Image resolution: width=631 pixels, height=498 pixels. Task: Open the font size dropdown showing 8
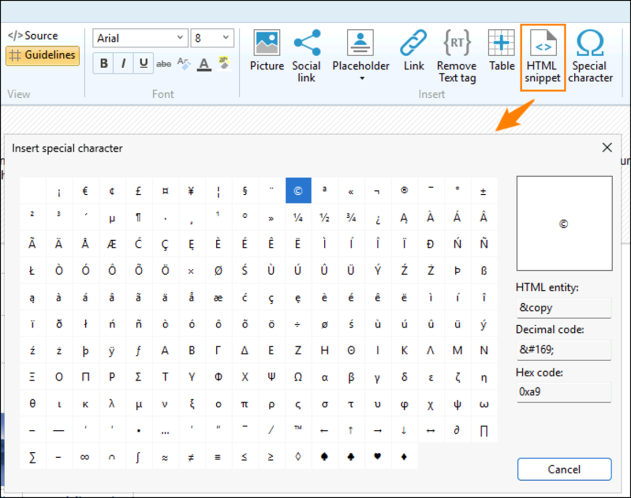(x=212, y=38)
